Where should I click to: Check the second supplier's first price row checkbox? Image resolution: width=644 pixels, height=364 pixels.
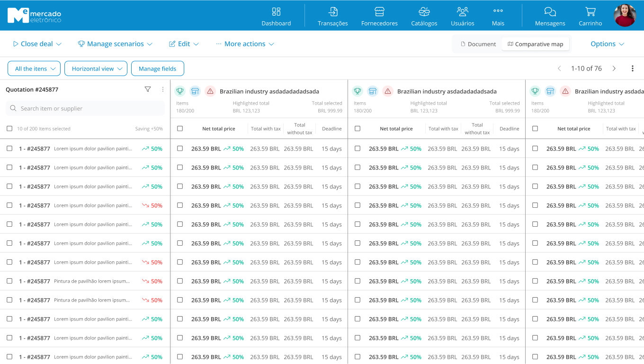[x=358, y=148]
